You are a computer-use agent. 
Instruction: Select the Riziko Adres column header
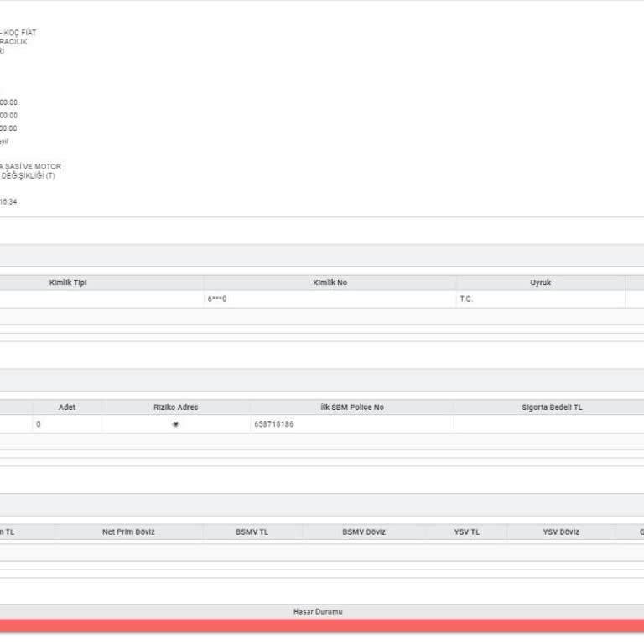point(176,407)
